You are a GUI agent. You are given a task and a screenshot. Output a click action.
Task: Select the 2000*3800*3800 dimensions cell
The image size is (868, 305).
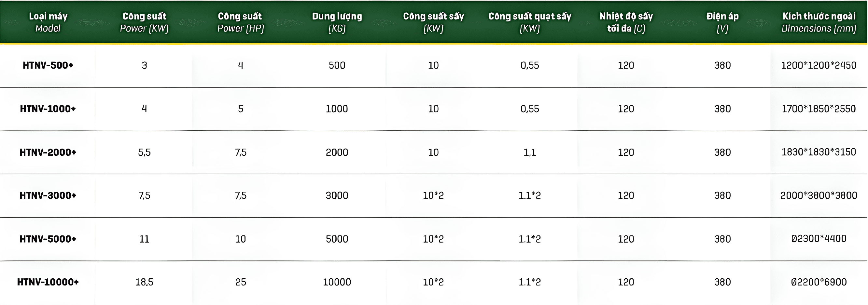pyautogui.click(x=819, y=195)
